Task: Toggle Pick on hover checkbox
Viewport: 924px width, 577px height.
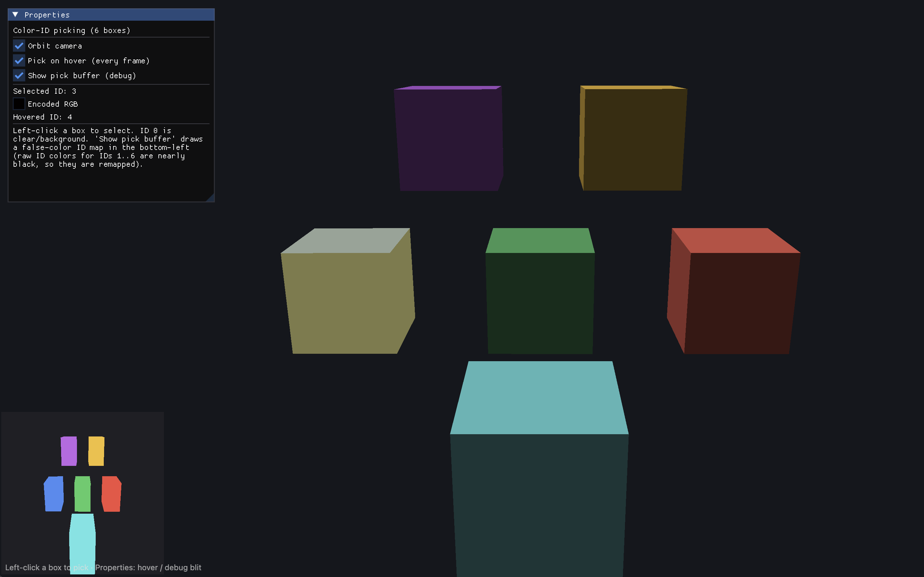Action: point(19,61)
